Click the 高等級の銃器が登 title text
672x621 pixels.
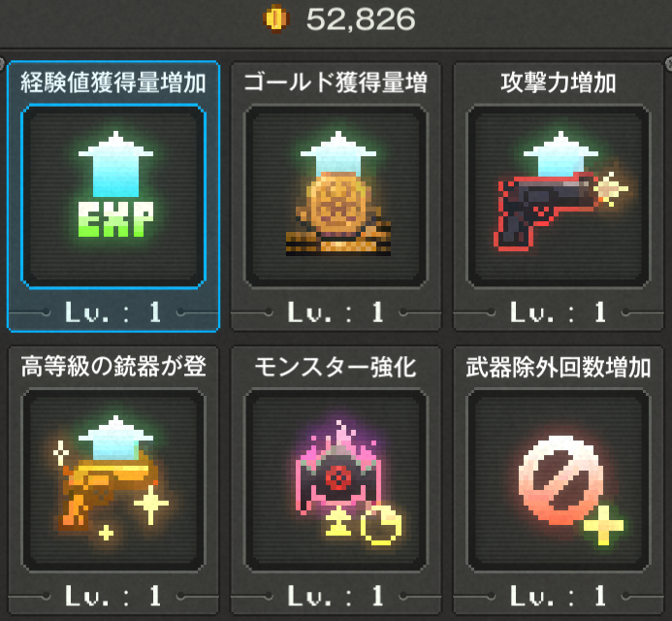pyautogui.click(x=113, y=367)
